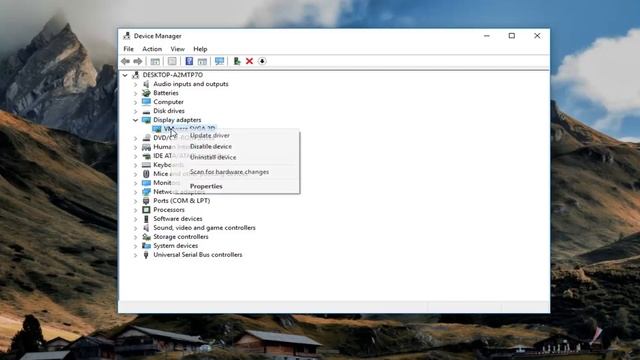
Task: Select the Software devices row
Action: pyautogui.click(x=178, y=219)
